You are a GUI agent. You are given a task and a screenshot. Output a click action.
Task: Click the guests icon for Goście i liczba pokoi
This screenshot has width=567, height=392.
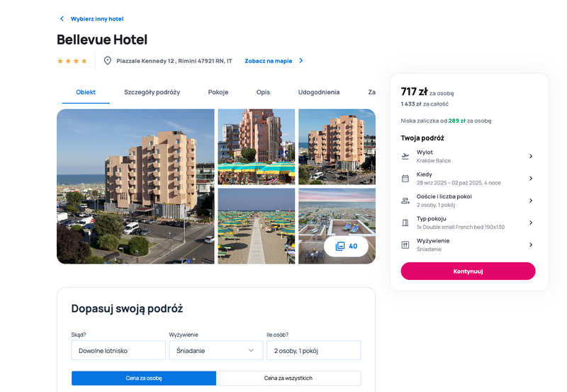405,201
